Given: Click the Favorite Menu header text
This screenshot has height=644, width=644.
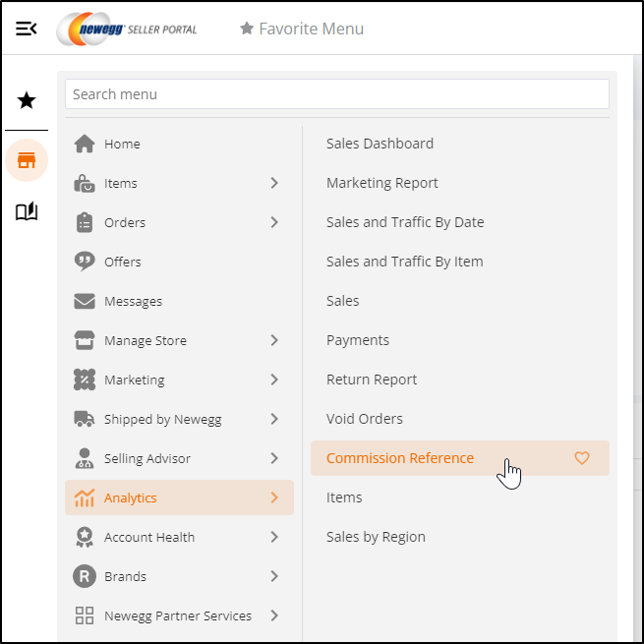Looking at the screenshot, I should click(312, 29).
